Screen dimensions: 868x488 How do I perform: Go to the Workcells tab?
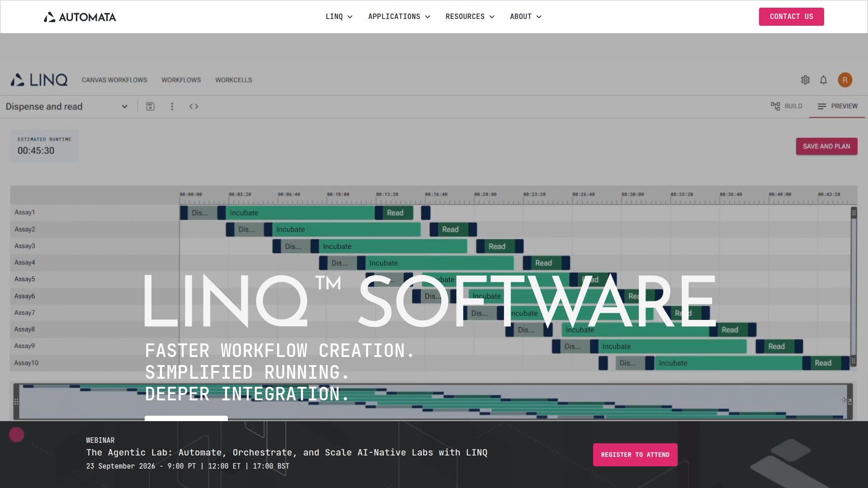234,80
